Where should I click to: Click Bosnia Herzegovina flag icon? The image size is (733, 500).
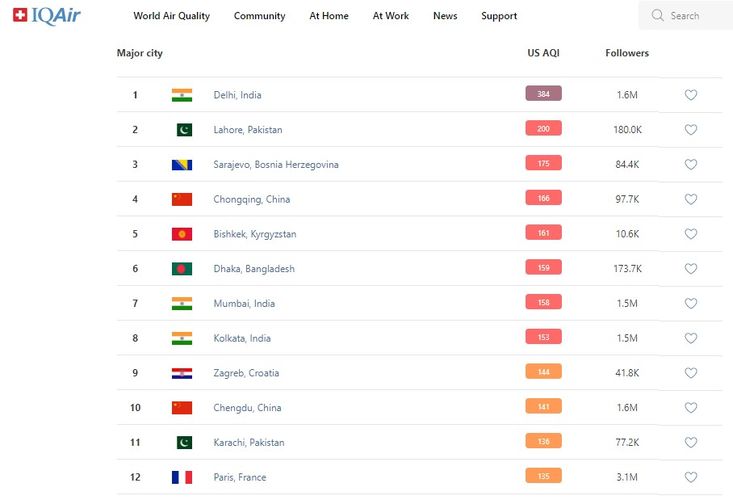182,164
